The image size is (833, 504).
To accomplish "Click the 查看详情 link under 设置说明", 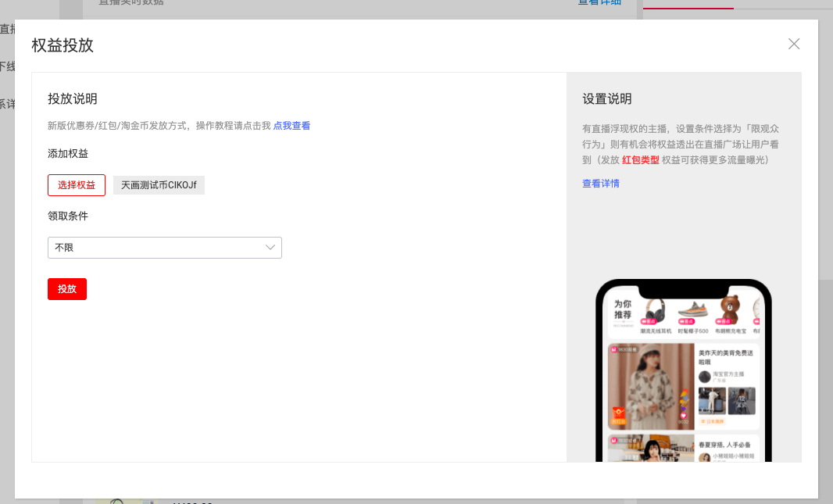I will [x=601, y=184].
